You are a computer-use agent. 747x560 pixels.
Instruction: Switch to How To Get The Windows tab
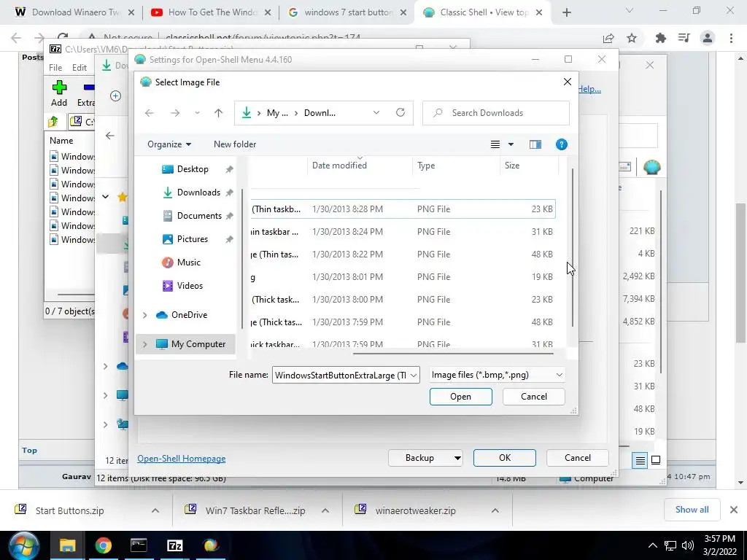point(211,12)
